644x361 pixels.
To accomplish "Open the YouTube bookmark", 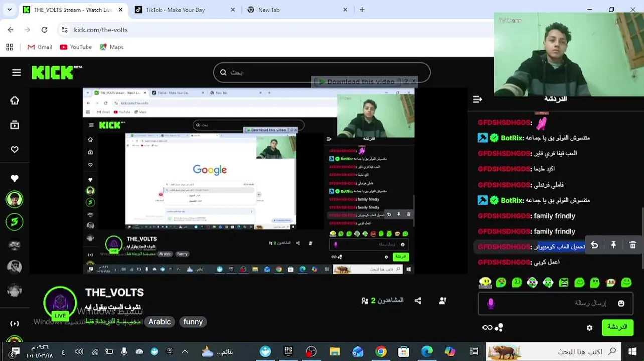I will pyautogui.click(x=76, y=47).
